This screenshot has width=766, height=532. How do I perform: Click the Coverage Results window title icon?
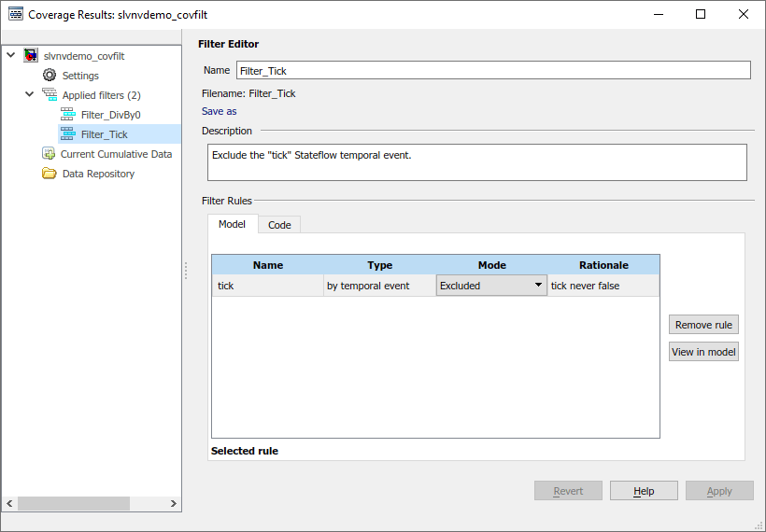(x=16, y=14)
